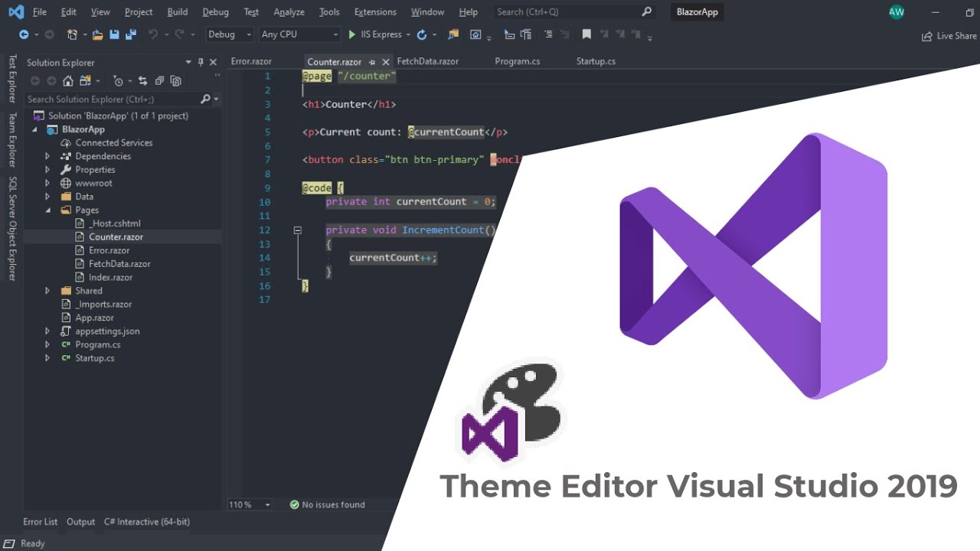This screenshot has height=551, width=980.
Task: Open the Test Explorer side tab
Action: click(11, 79)
